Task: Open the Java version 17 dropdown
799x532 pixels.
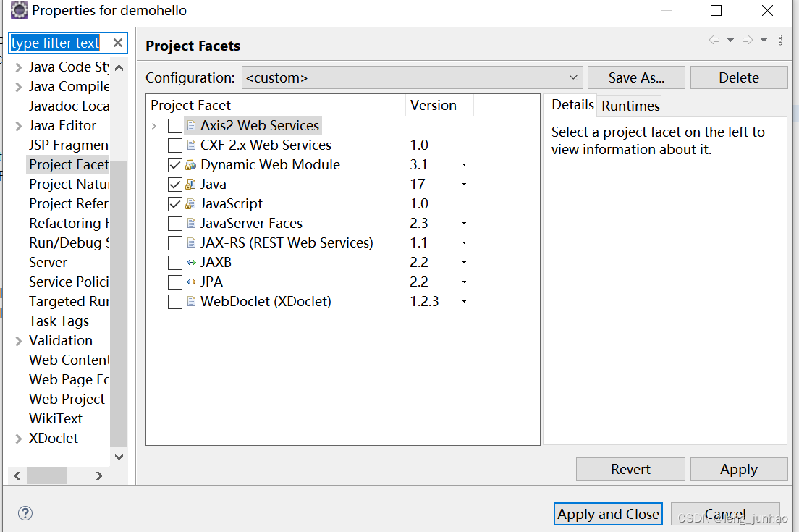Action: pyautogui.click(x=464, y=185)
